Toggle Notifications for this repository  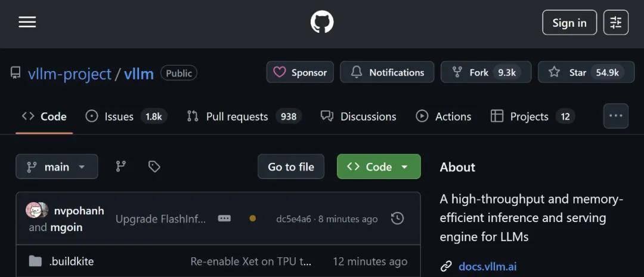pos(387,72)
